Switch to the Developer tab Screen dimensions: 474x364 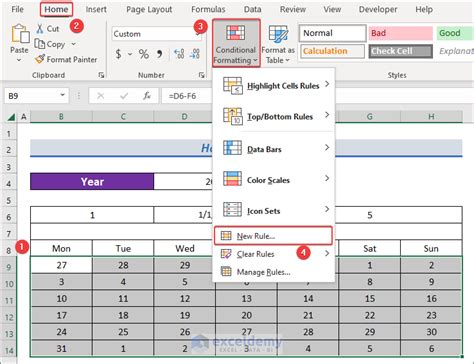pyautogui.click(x=378, y=9)
